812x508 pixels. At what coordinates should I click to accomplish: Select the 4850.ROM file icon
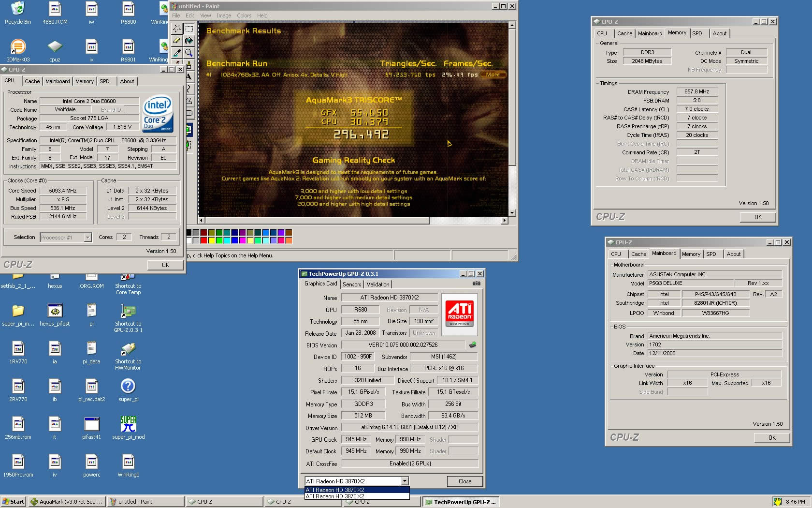pyautogui.click(x=55, y=13)
